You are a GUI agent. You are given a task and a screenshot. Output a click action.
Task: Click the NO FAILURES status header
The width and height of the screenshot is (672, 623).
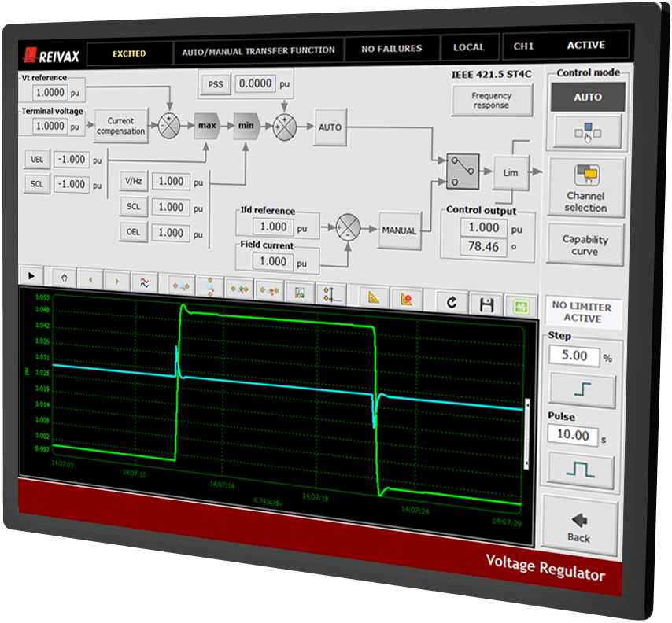(392, 49)
